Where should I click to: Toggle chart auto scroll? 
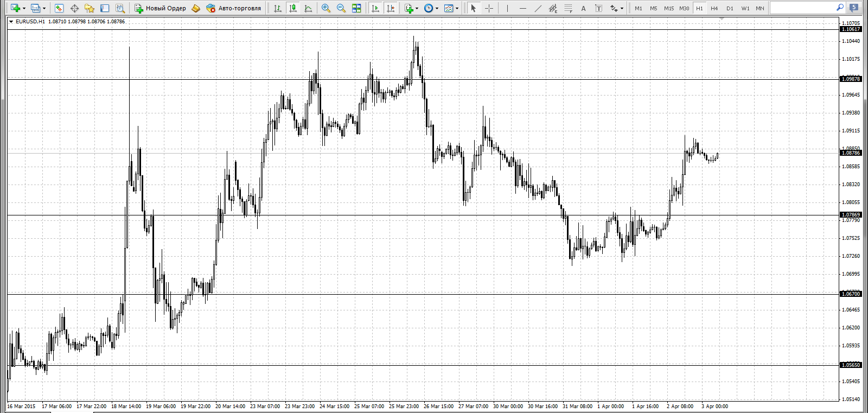375,8
